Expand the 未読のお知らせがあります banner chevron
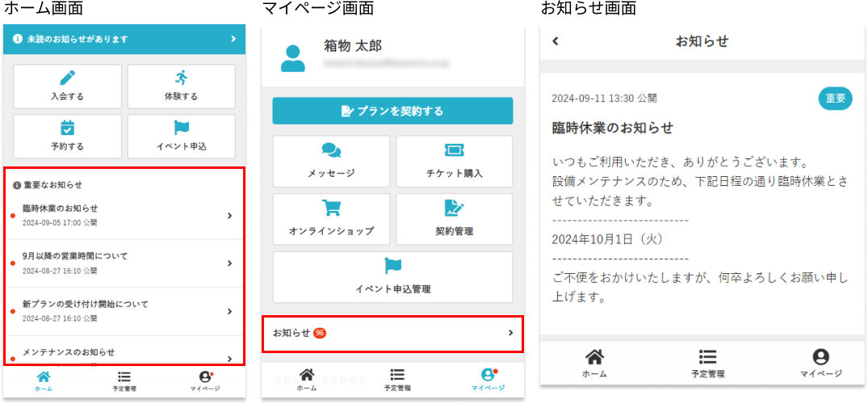 point(233,39)
